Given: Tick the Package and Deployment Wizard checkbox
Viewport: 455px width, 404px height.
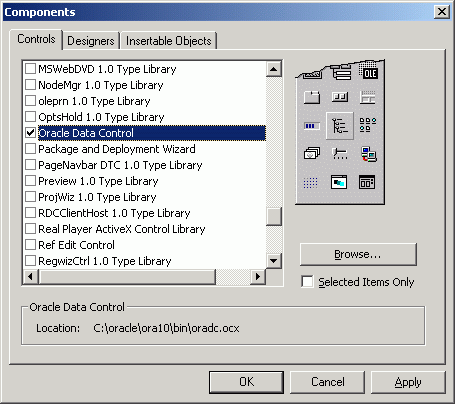Looking at the screenshot, I should 30,149.
